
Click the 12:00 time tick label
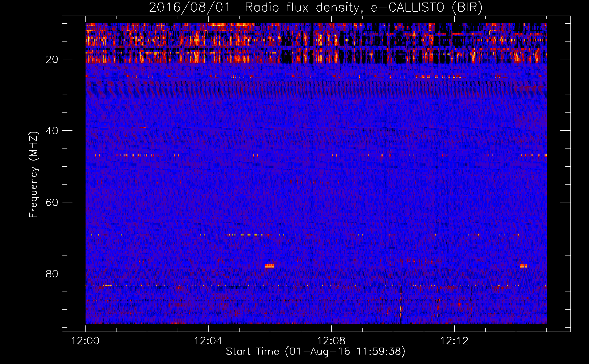click(x=86, y=341)
